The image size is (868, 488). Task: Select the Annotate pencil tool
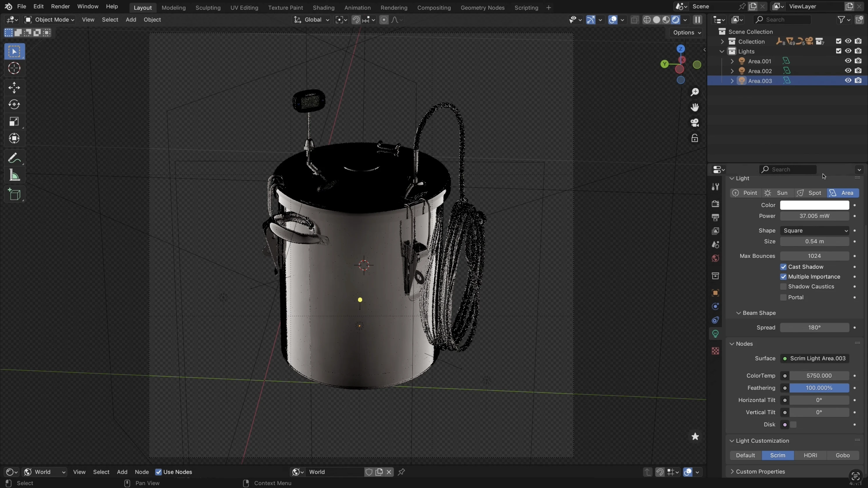14,158
